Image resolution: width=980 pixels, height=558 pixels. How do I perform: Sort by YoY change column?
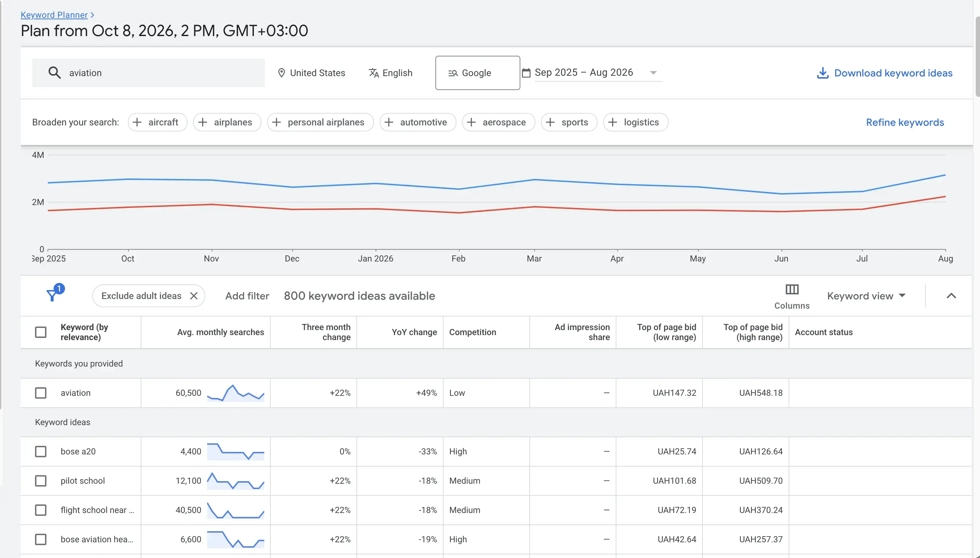click(x=414, y=332)
